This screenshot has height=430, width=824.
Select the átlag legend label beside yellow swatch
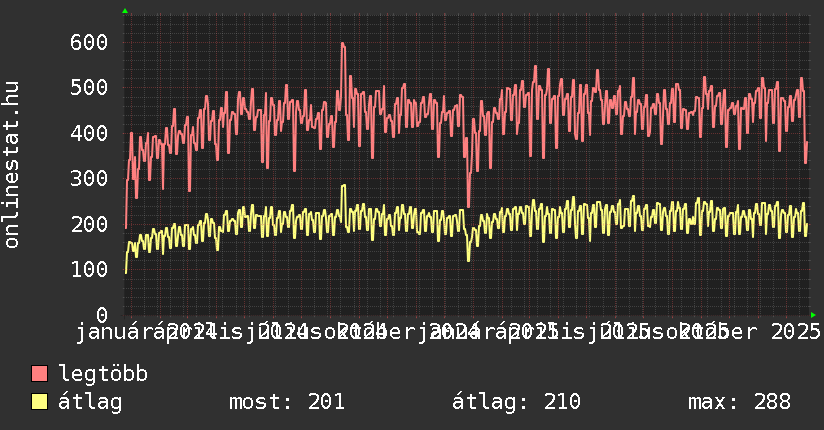[91, 402]
